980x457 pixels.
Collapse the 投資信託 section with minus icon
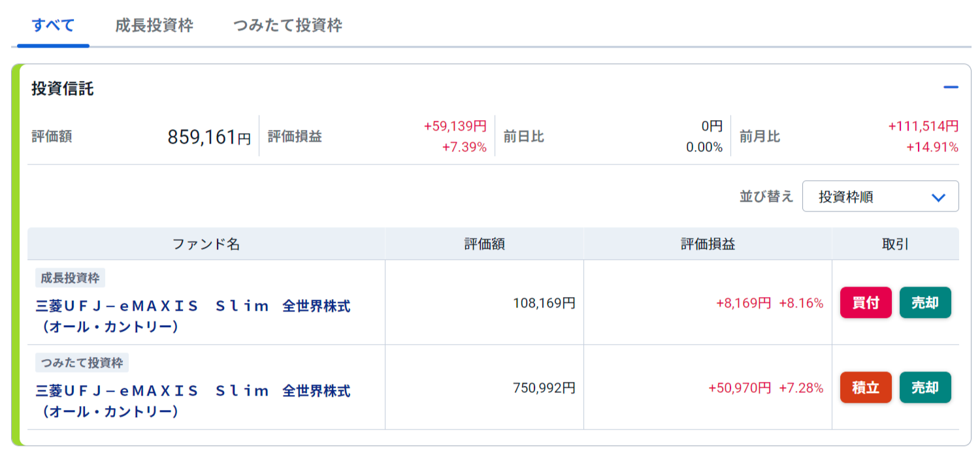pyautogui.click(x=951, y=87)
